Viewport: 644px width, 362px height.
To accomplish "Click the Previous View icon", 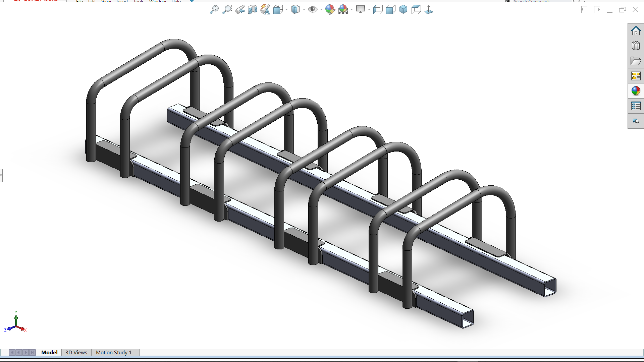I will 240,10.
